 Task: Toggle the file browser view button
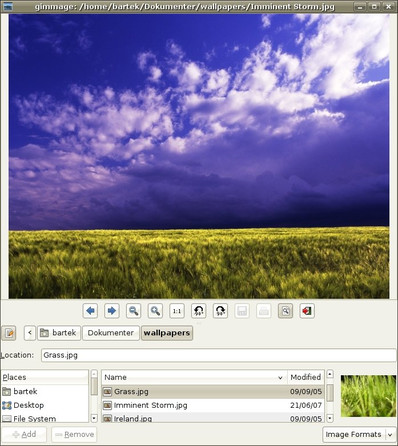(x=285, y=311)
